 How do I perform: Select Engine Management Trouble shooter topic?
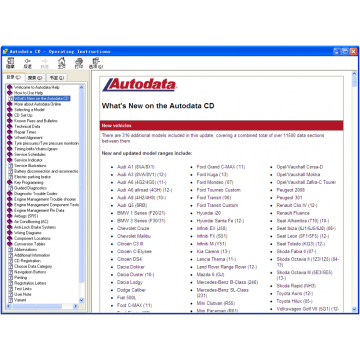tap(45, 199)
